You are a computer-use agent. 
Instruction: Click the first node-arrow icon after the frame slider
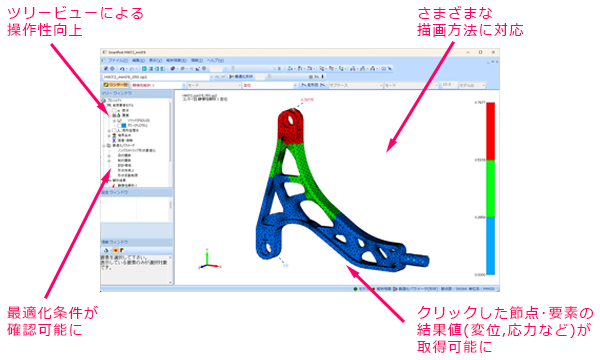point(290,68)
